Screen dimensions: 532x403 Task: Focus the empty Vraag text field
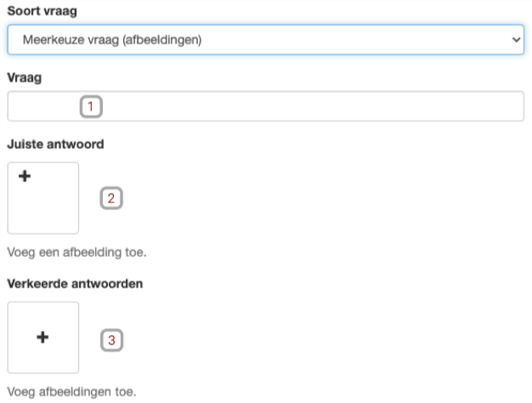tap(266, 106)
